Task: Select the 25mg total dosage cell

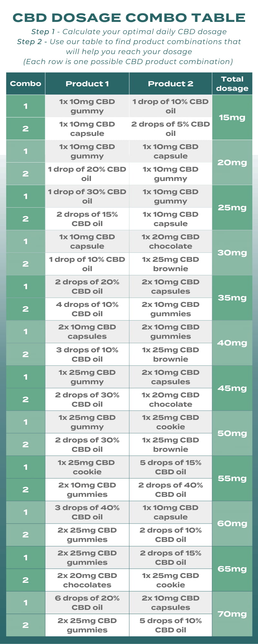Action: (x=232, y=208)
